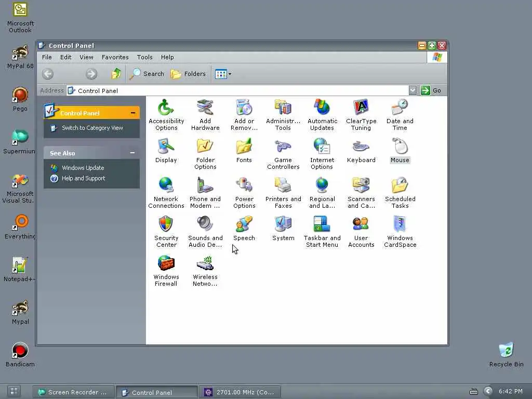Open Network Connections icon
Screen dimensions: 532x399
[x=166, y=193]
